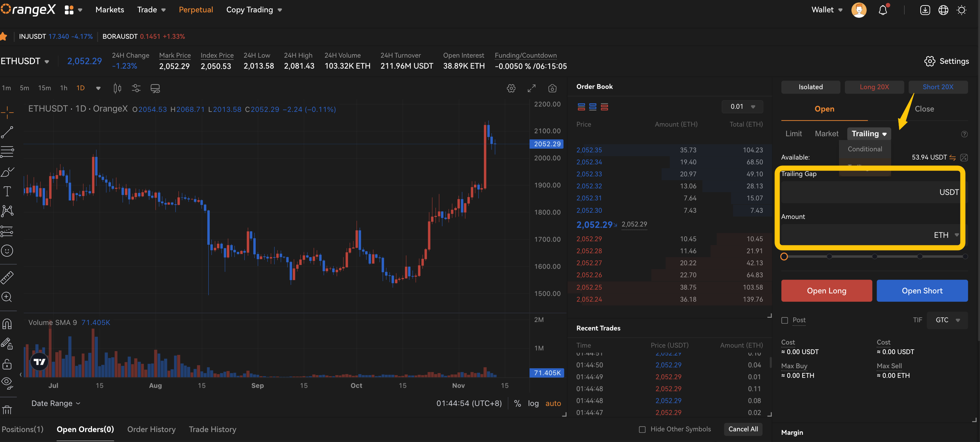The height and width of the screenshot is (442, 980).
Task: Open the order type help question icon
Action: point(965,134)
